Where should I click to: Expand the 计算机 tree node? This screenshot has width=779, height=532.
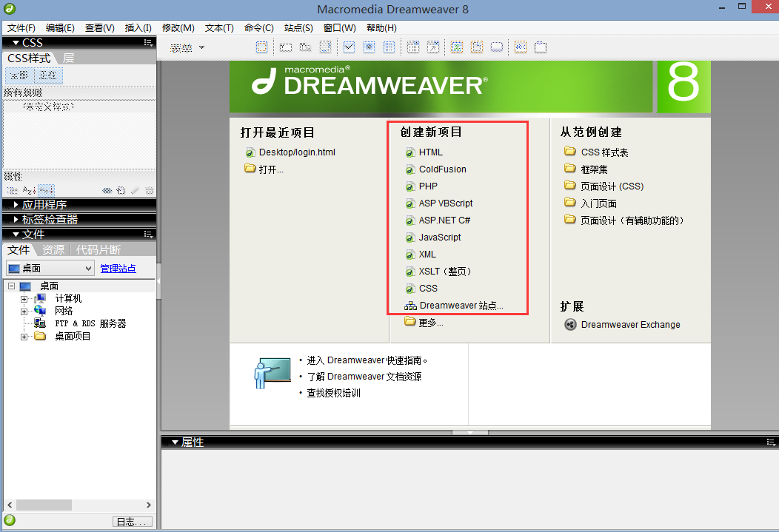(x=24, y=299)
